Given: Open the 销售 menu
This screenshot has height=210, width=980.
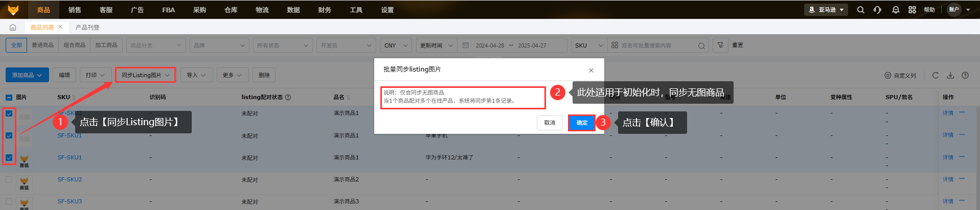Looking at the screenshot, I should click(x=75, y=10).
